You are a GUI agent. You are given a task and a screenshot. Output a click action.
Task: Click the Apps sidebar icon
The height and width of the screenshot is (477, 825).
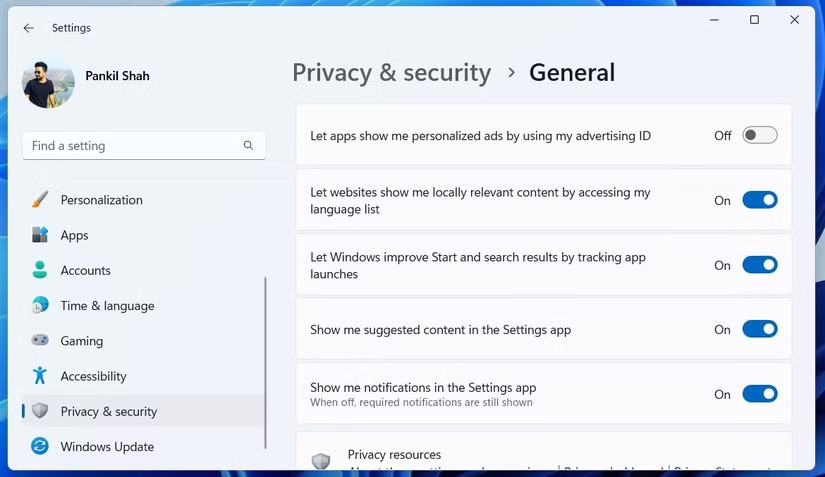pos(40,235)
